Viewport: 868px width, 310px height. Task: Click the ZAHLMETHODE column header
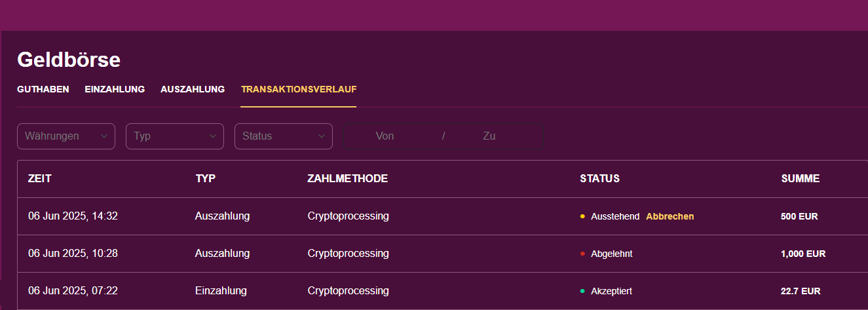[x=347, y=178]
